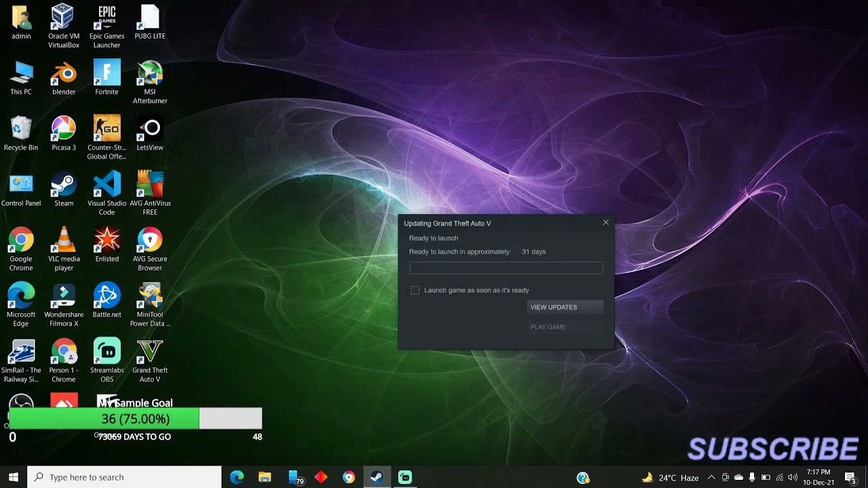This screenshot has height=488, width=868.
Task: Launch Epic Games Launcher desktop icon
Action: (x=106, y=26)
